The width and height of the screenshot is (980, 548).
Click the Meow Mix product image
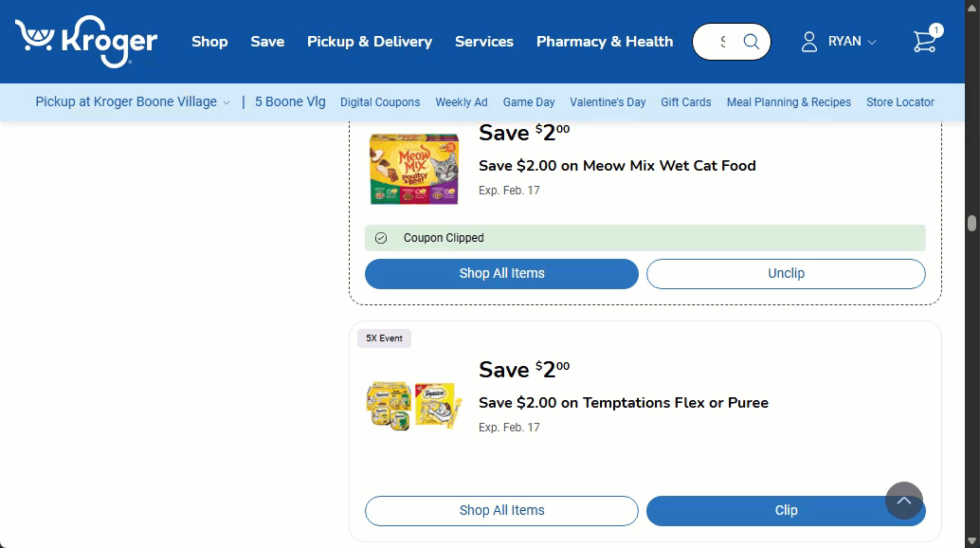tap(414, 168)
